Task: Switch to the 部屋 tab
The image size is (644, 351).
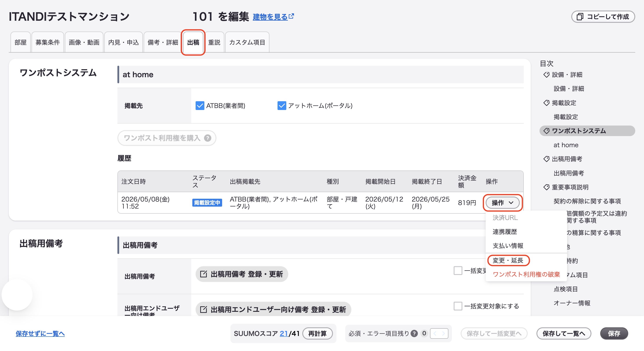Action: point(21,42)
